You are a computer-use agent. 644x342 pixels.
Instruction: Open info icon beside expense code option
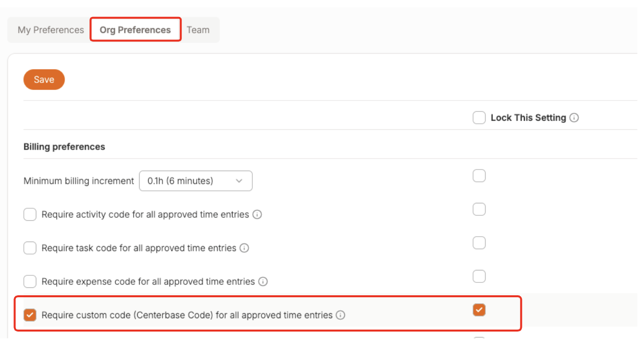(x=263, y=281)
